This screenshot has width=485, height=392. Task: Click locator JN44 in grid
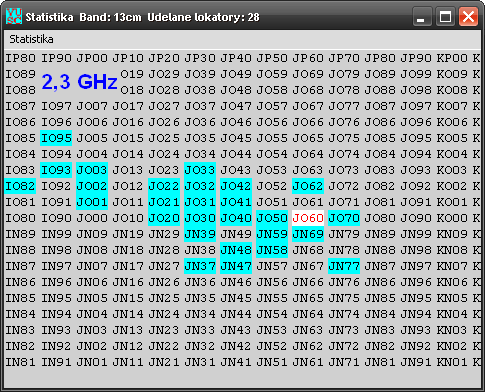236,314
